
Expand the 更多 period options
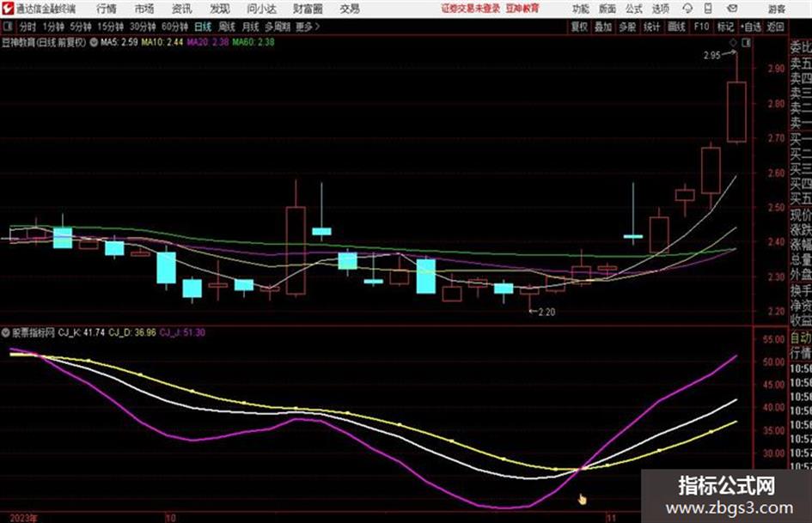pos(308,27)
